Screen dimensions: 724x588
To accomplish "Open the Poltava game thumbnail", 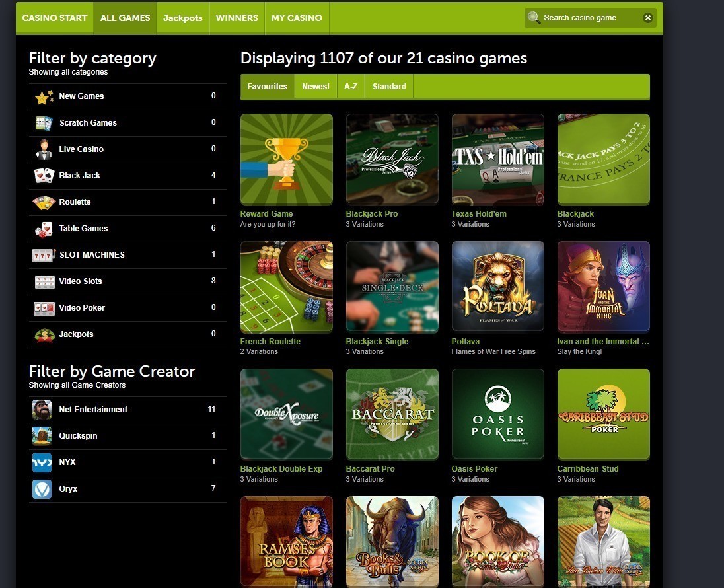I will 497,286.
